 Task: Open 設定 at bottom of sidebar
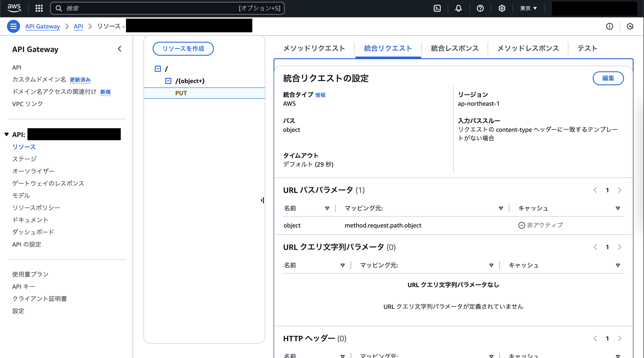click(18, 311)
